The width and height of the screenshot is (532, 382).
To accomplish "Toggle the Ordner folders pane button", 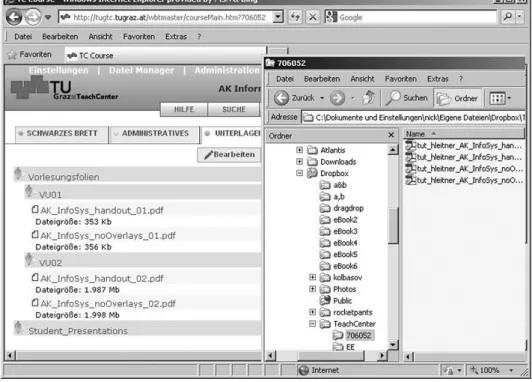I will (x=458, y=98).
